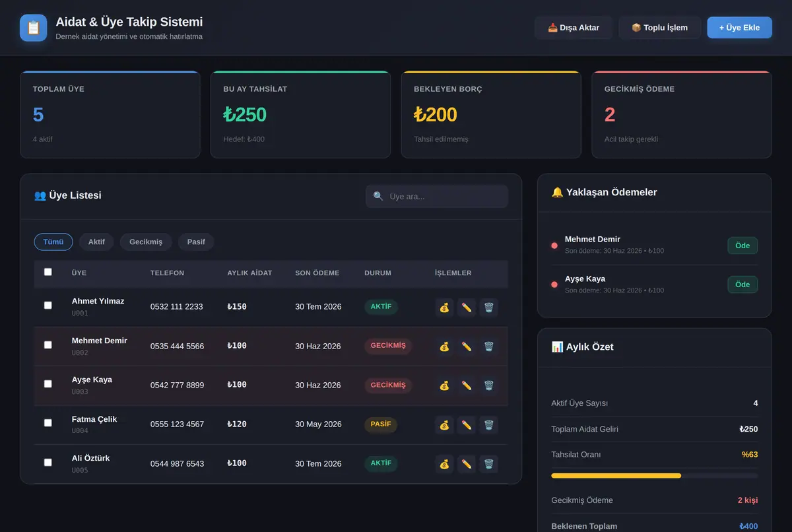792x532 pixels.
Task: Click the Dışa Aktar export button
Action: tap(574, 28)
